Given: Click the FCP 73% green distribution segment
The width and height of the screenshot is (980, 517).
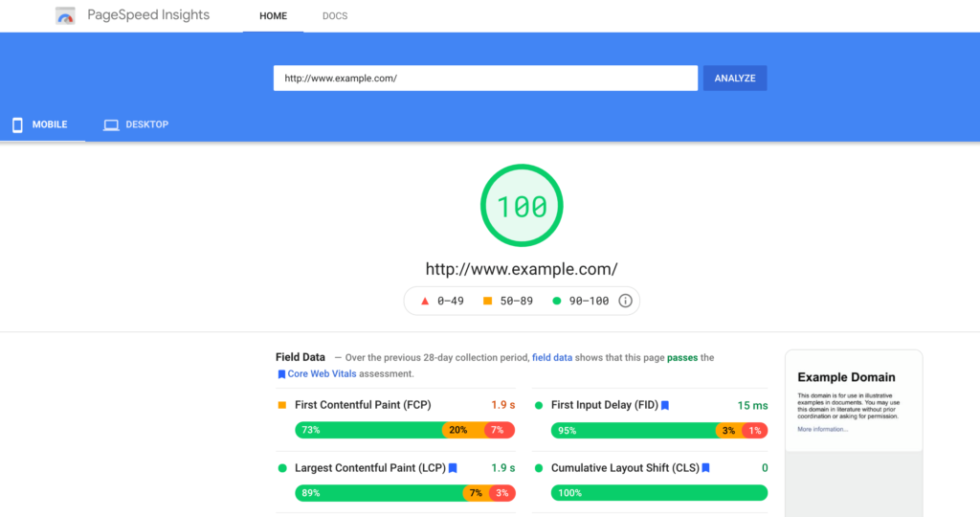Looking at the screenshot, I should point(368,430).
